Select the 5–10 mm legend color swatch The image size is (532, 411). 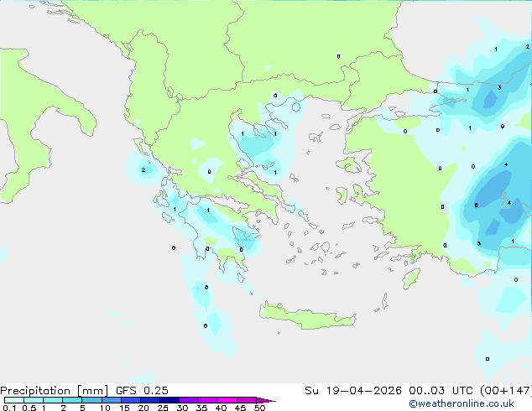[x=91, y=400]
